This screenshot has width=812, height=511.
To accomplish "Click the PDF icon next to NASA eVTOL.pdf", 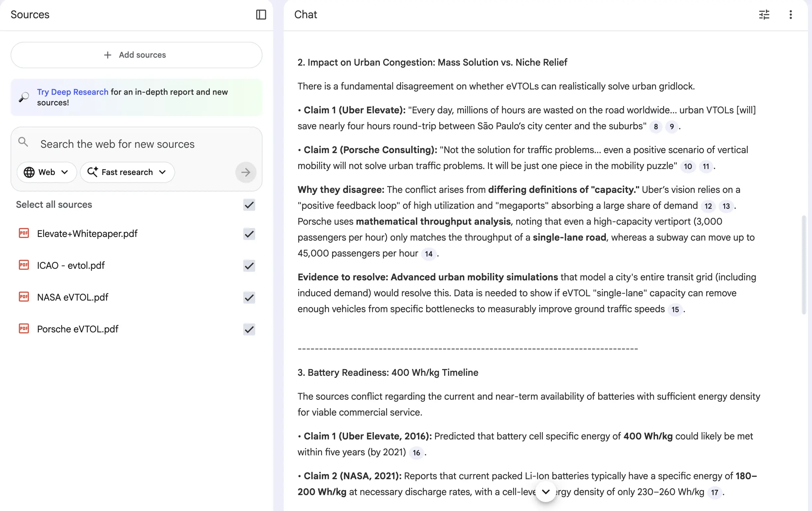I will coord(24,297).
